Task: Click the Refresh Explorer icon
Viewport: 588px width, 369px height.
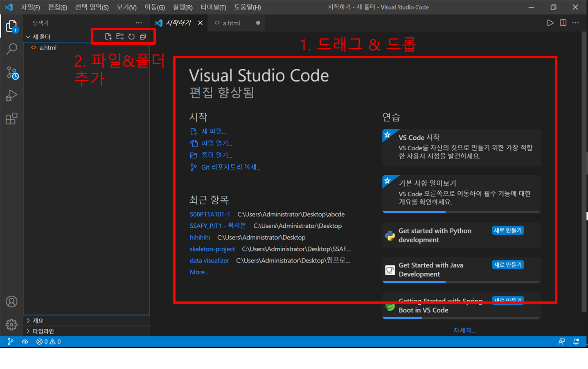Action: (131, 36)
